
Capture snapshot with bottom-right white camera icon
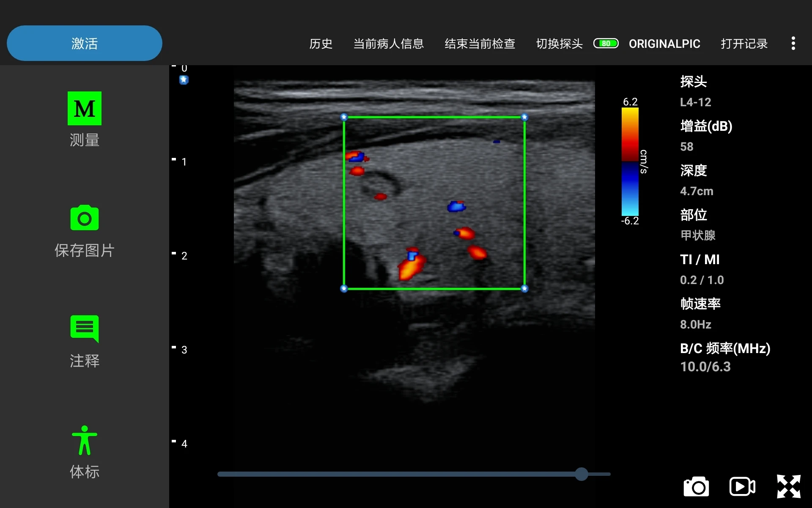point(696,486)
